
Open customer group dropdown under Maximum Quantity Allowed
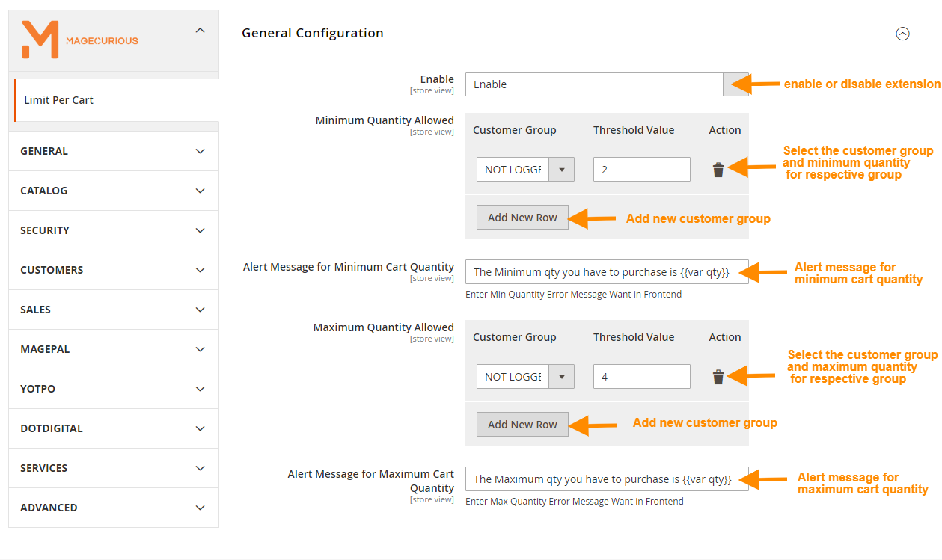(561, 377)
